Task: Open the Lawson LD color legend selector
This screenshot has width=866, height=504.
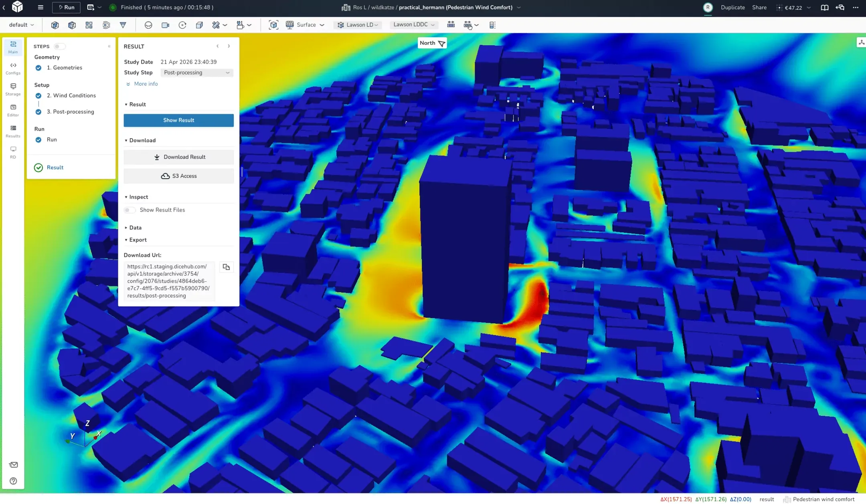Action: pyautogui.click(x=357, y=24)
